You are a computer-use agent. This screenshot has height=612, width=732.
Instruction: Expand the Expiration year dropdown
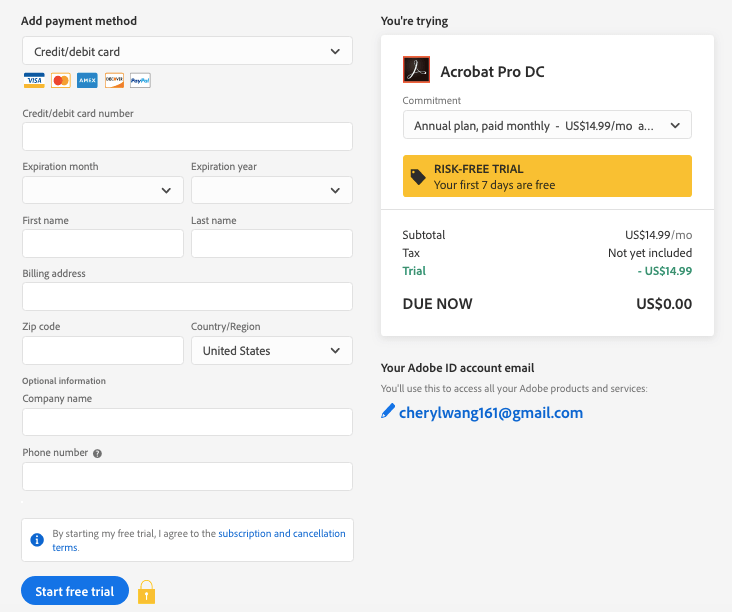[271, 190]
